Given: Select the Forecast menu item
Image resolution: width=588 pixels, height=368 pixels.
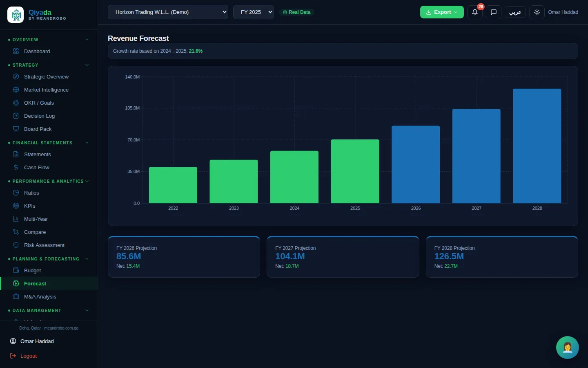Looking at the screenshot, I should tap(49, 283).
